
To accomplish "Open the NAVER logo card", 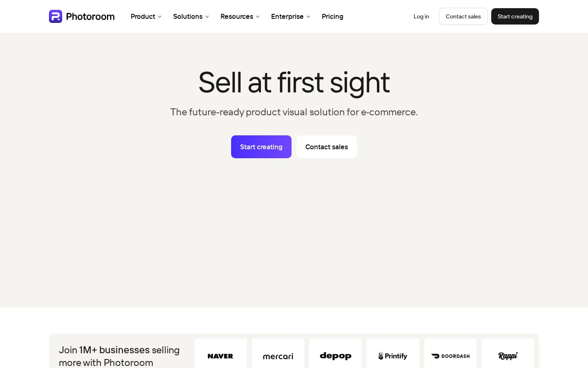I will [220, 353].
